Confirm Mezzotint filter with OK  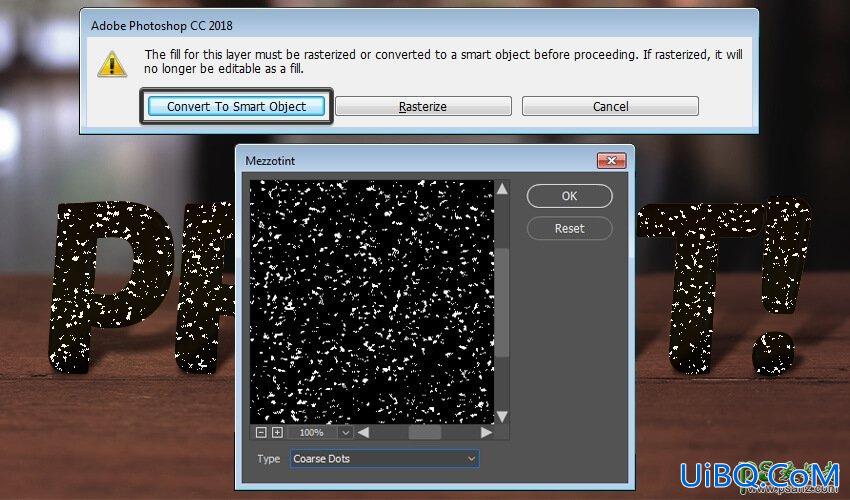(569, 196)
